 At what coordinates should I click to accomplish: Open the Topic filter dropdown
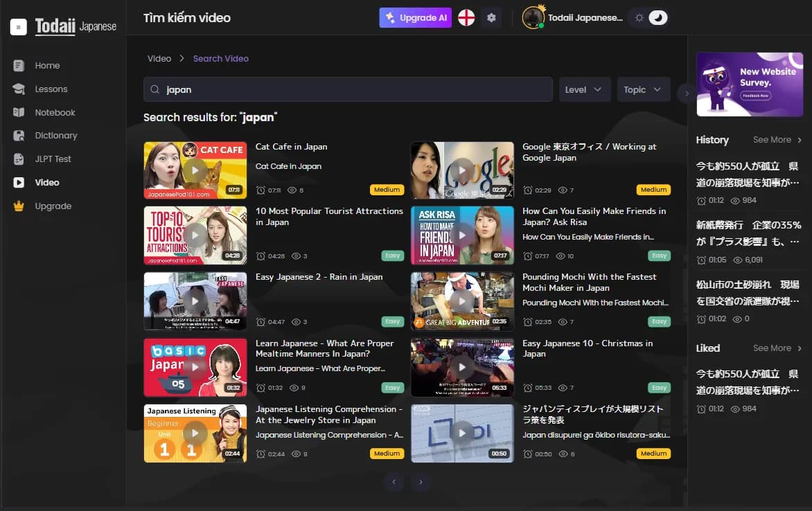point(643,89)
